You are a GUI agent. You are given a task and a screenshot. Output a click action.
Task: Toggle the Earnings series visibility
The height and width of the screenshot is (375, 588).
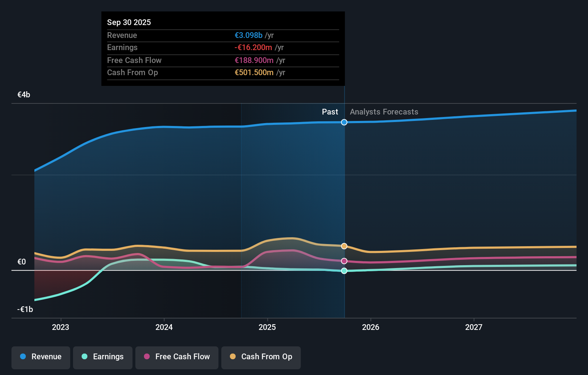pyautogui.click(x=102, y=357)
